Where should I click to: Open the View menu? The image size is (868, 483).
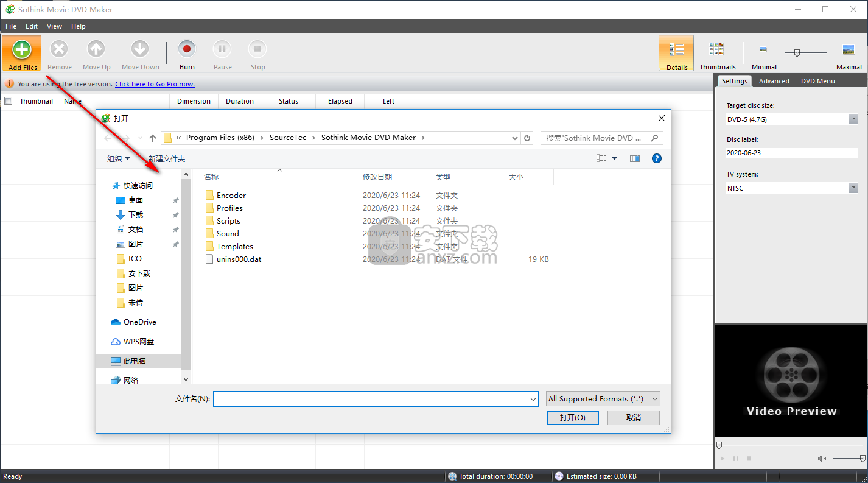pyautogui.click(x=55, y=26)
